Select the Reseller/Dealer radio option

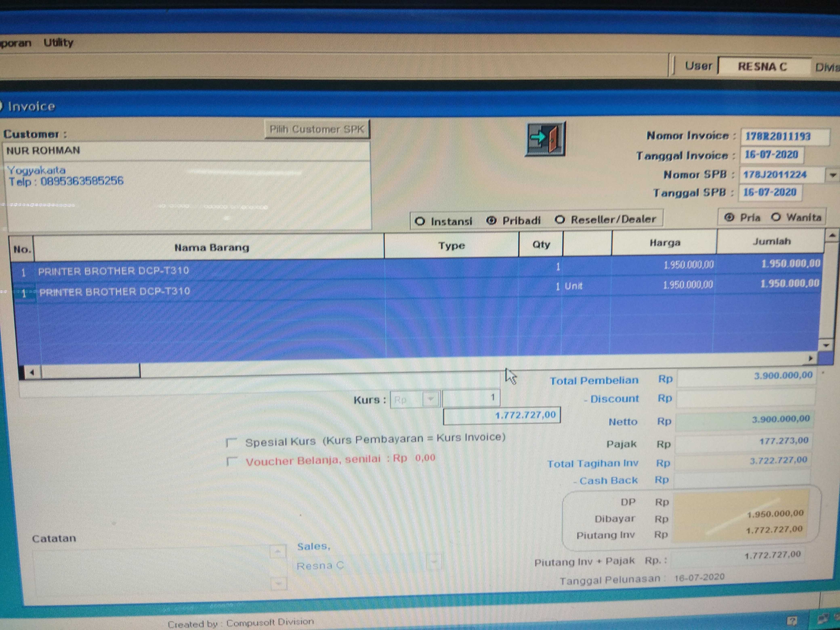pos(560,219)
